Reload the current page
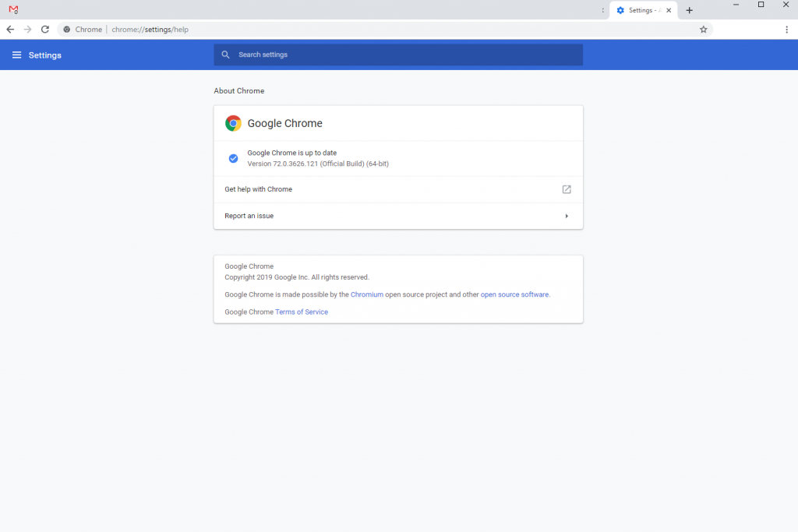 (45, 30)
